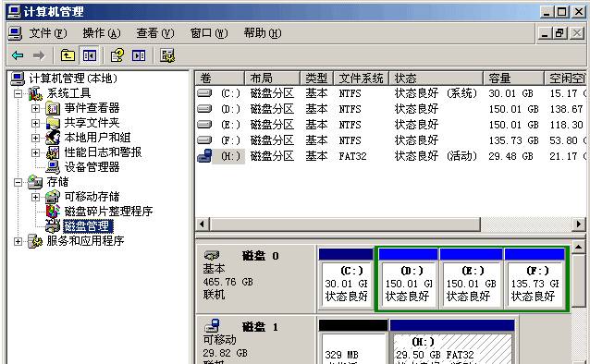Open the 窗口(W) menu
Screen dimensions: 590x364
(209, 33)
